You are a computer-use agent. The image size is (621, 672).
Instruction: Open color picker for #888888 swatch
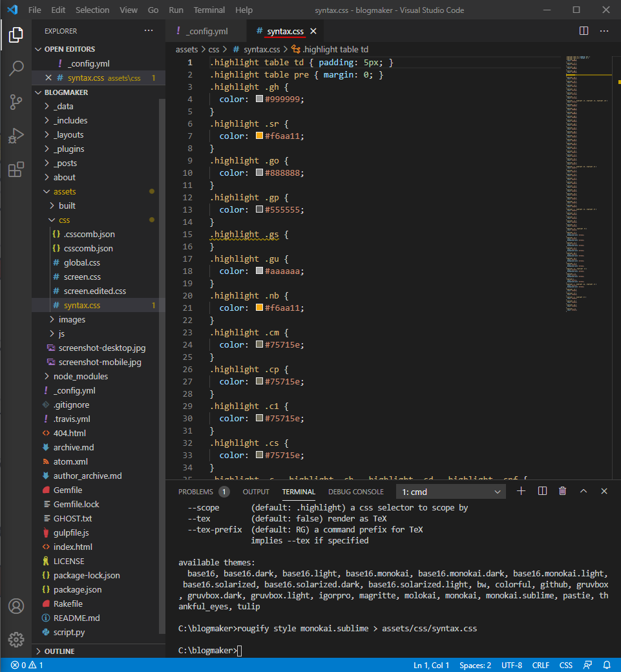point(259,173)
